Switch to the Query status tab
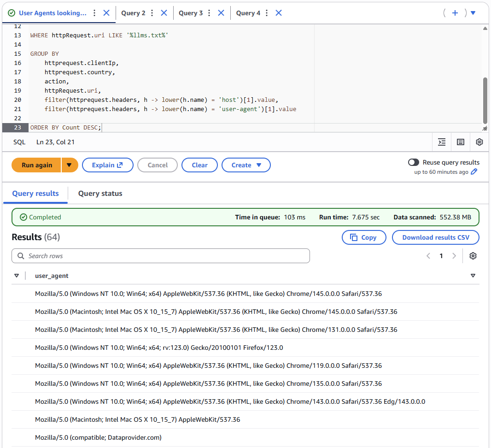The height and width of the screenshot is (448, 491). point(100,193)
